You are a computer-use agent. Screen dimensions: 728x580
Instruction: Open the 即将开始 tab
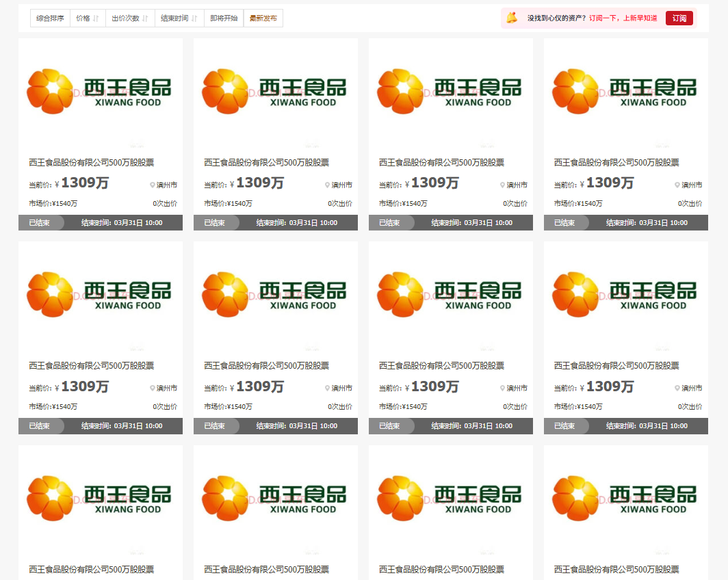point(224,18)
